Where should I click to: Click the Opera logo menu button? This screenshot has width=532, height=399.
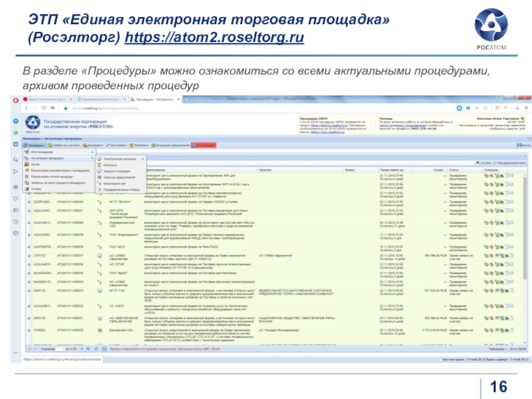click(15, 100)
